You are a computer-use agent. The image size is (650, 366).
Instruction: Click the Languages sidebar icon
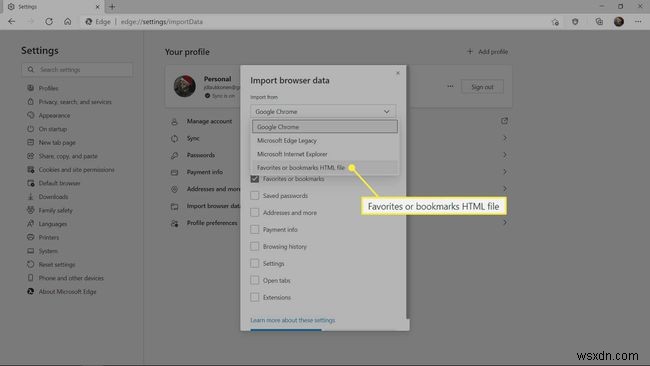[30, 223]
